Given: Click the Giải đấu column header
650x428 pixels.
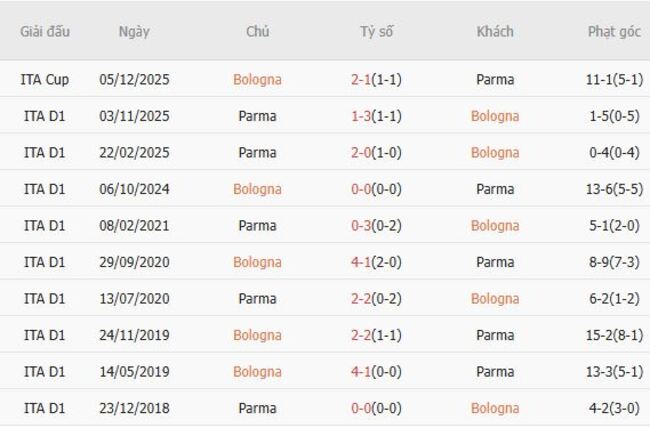Looking at the screenshot, I should tap(45, 31).
